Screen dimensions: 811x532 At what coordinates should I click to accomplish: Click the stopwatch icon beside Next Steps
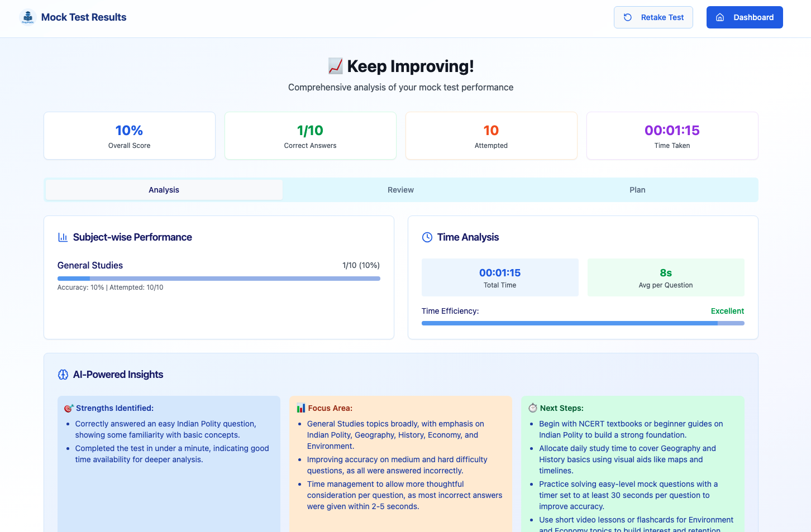(x=533, y=408)
